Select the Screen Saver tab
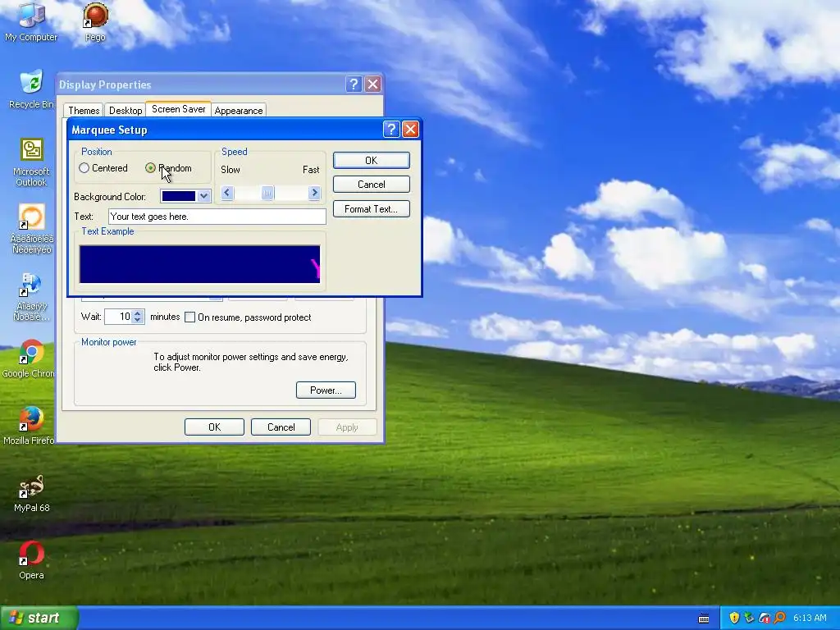The image size is (840, 630). click(x=178, y=109)
